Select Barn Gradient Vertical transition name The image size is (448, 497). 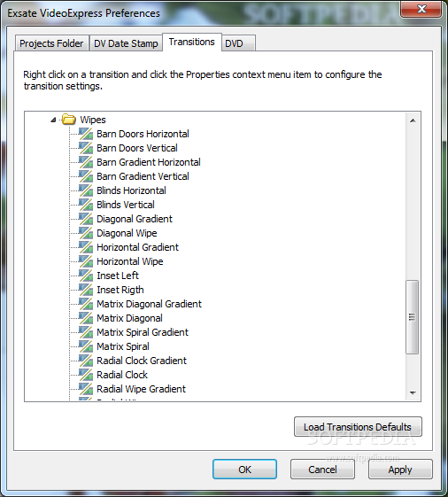[x=143, y=176]
